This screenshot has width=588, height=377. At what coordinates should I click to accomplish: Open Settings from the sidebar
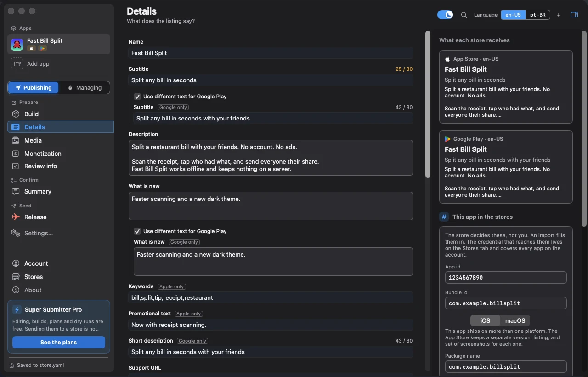(x=60, y=233)
